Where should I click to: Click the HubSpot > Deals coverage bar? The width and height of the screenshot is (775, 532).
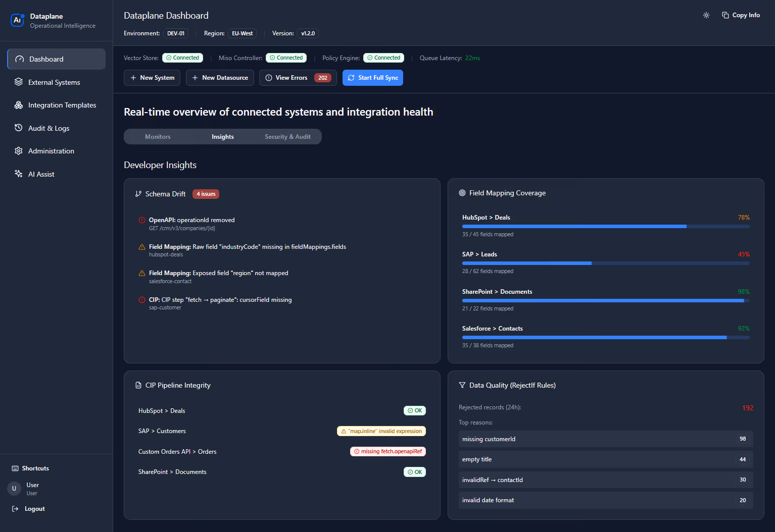606,227
